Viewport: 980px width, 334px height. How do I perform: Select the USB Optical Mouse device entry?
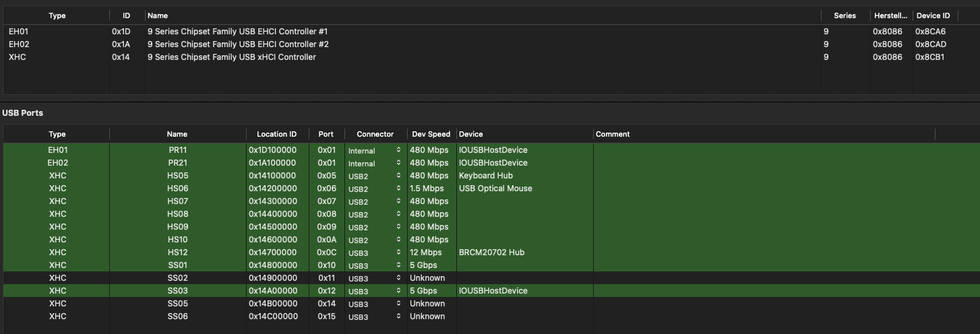tap(495, 189)
